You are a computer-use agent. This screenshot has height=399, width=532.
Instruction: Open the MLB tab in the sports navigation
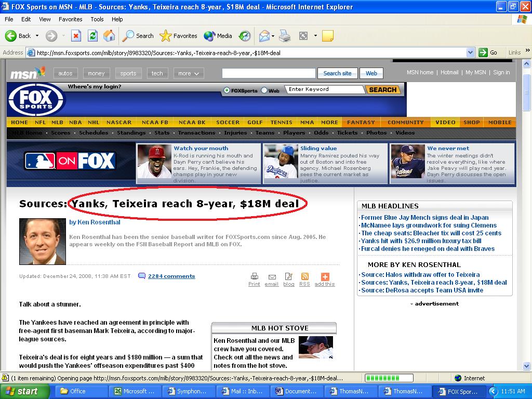57,122
